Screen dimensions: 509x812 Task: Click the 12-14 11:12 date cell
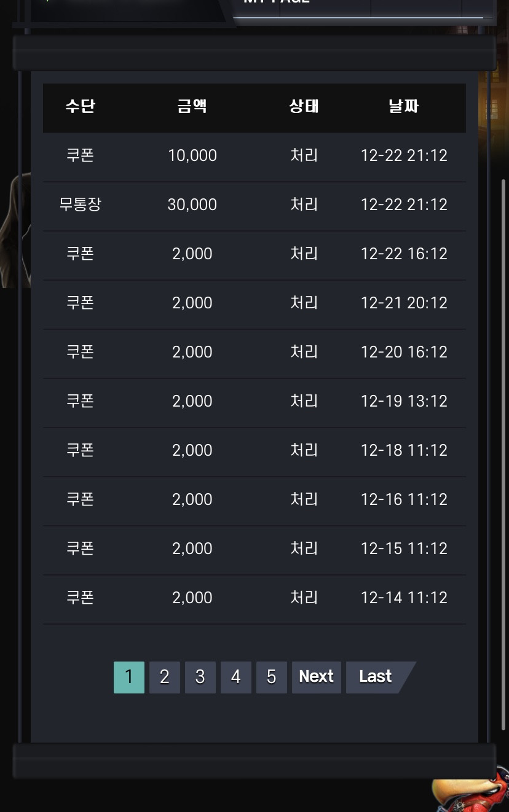coord(404,598)
